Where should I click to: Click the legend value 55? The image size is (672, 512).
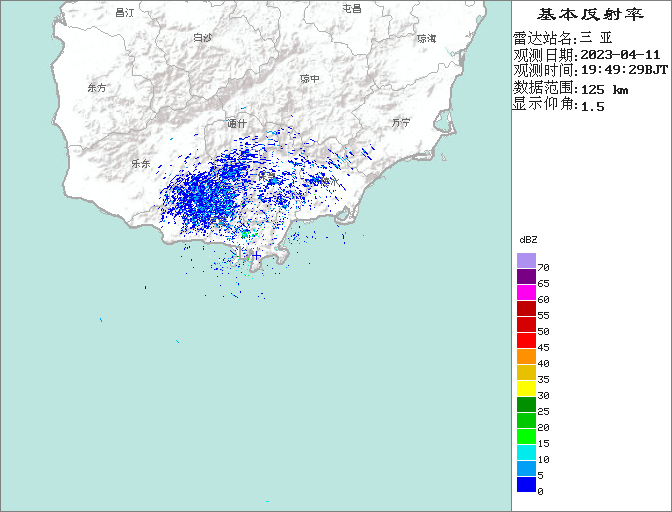click(543, 316)
